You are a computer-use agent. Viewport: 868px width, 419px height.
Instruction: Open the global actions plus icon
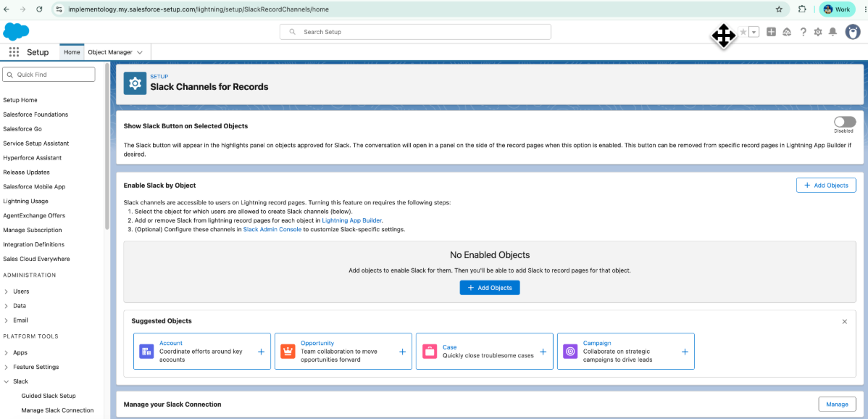coord(771,32)
